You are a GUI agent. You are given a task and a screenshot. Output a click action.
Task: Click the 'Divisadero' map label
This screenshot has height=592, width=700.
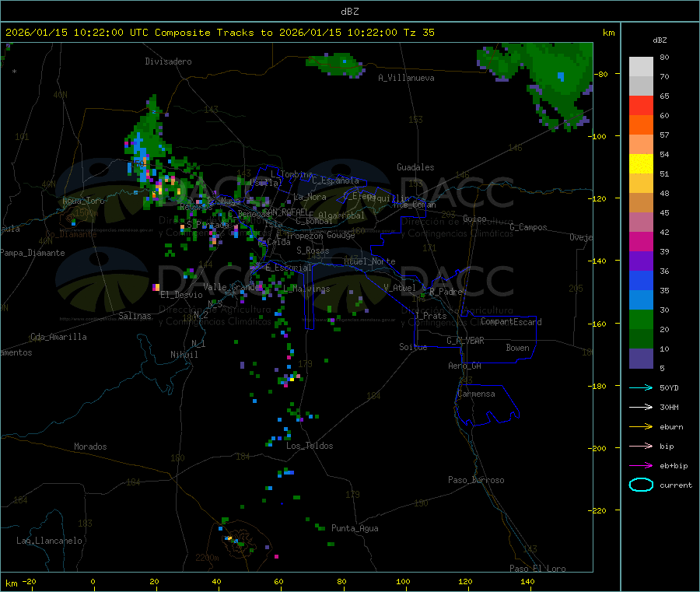168,61
